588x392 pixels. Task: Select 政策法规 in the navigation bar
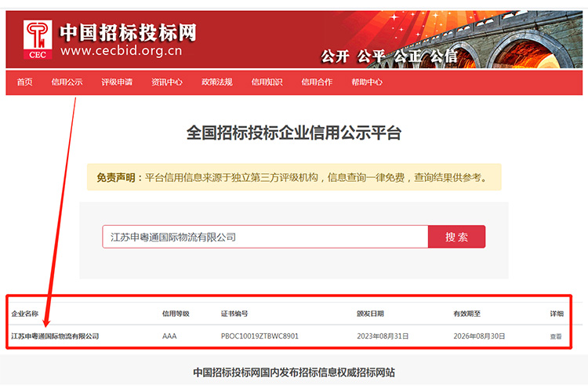pyautogui.click(x=217, y=82)
